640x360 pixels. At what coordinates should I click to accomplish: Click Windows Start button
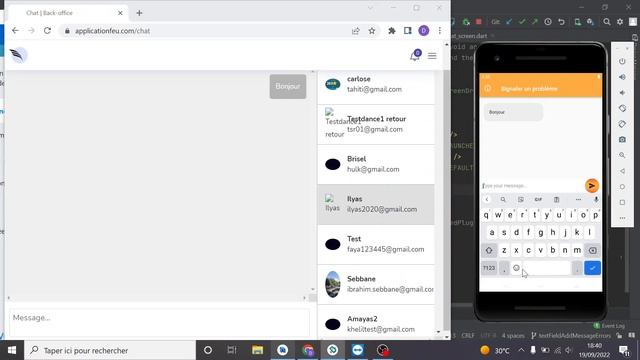coord(12,350)
